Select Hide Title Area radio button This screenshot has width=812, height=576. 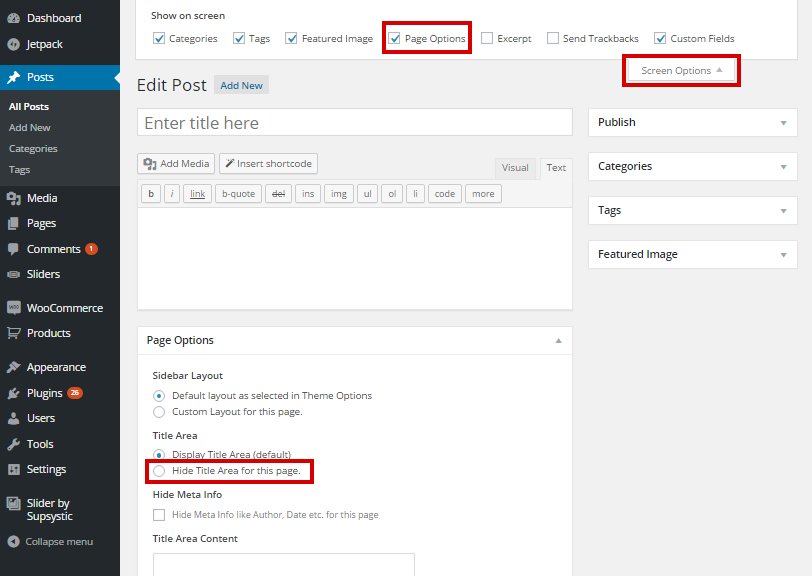(x=159, y=470)
